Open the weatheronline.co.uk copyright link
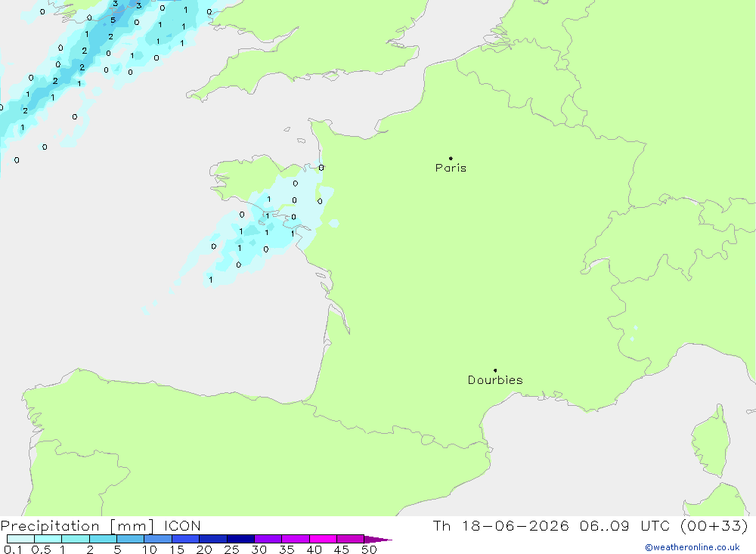756x554 pixels. coord(692,547)
